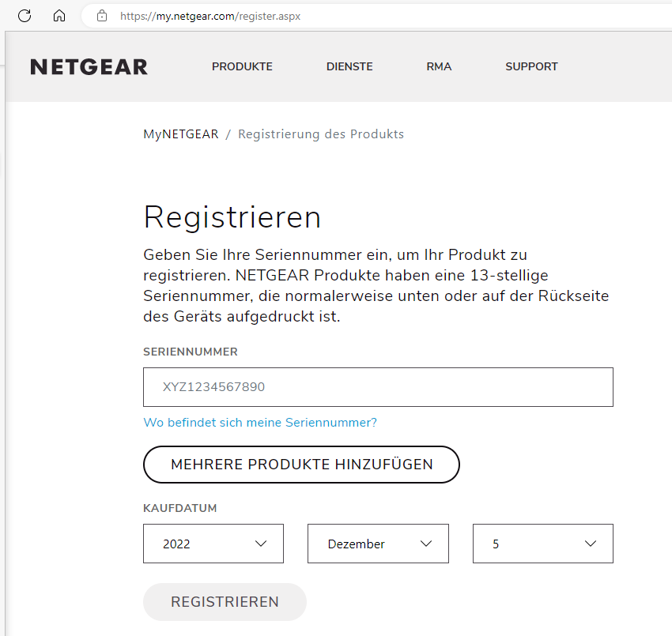Image resolution: width=672 pixels, height=636 pixels.
Task: Click the chevron of the Dezember selector
Action: pyautogui.click(x=427, y=544)
